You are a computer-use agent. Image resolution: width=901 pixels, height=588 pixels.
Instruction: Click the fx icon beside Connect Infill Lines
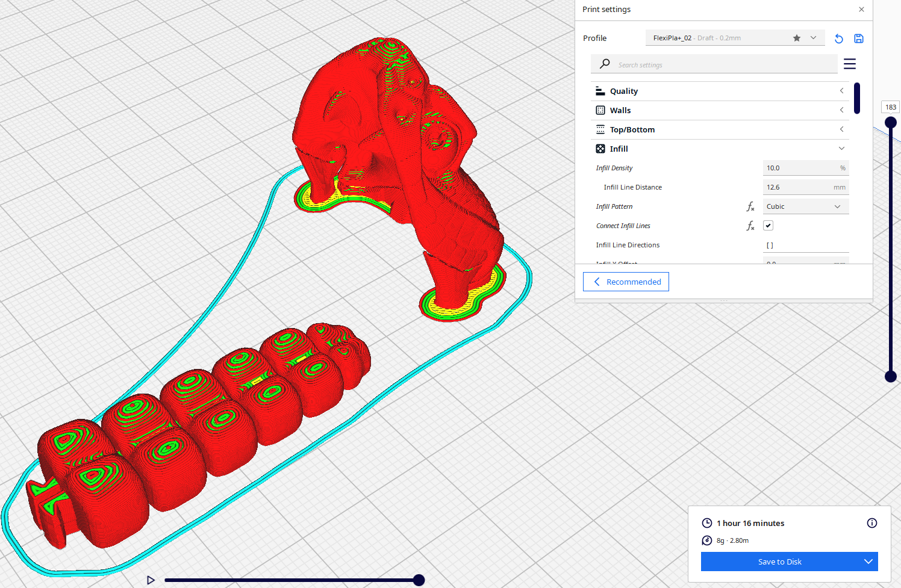[750, 226]
